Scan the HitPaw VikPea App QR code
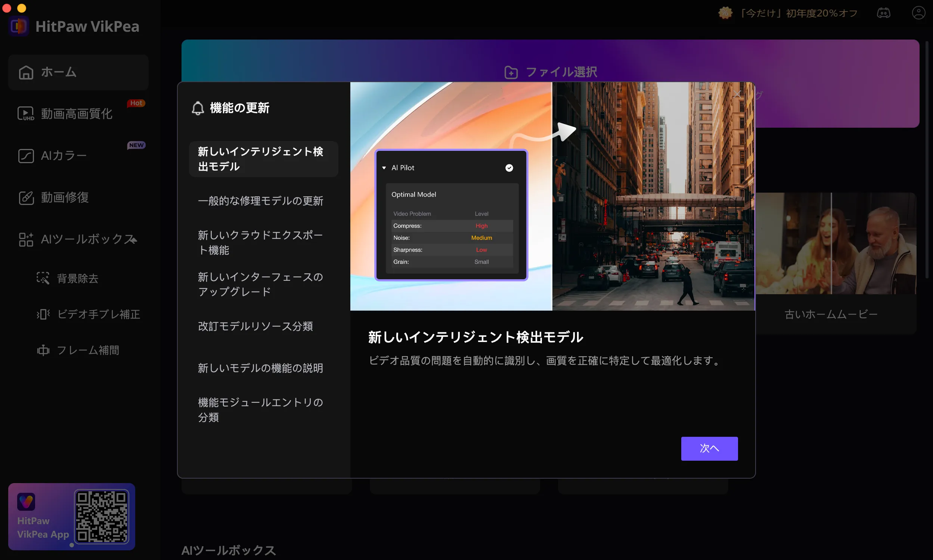Screen dimensions: 933x560 (102, 517)
